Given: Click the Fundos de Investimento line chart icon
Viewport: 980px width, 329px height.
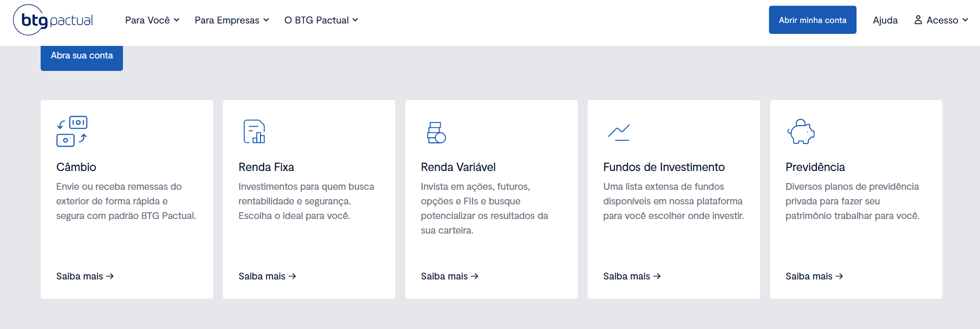Looking at the screenshot, I should [x=619, y=132].
